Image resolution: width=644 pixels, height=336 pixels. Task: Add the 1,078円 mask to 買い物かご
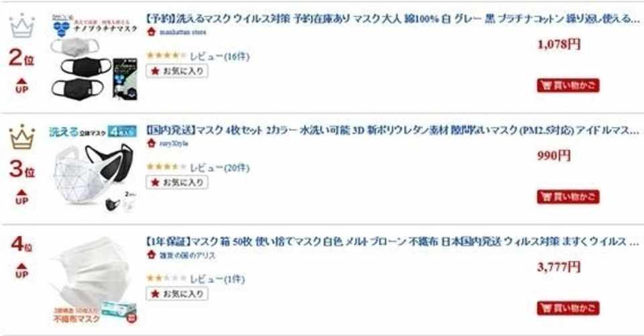click(x=568, y=85)
